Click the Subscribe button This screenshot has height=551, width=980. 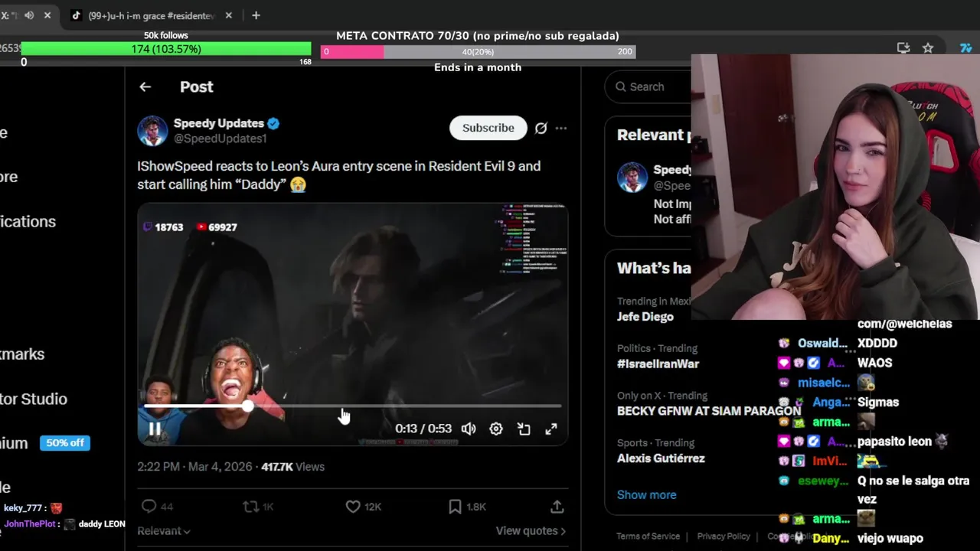(x=488, y=128)
